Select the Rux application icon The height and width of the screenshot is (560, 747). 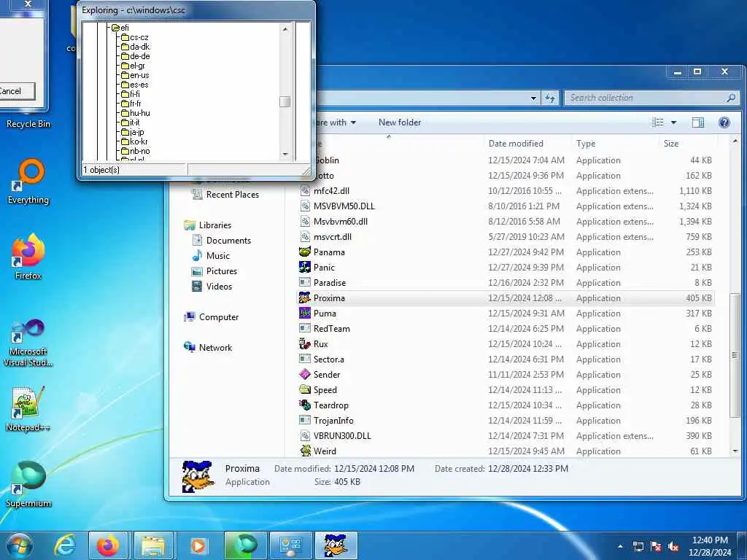304,344
